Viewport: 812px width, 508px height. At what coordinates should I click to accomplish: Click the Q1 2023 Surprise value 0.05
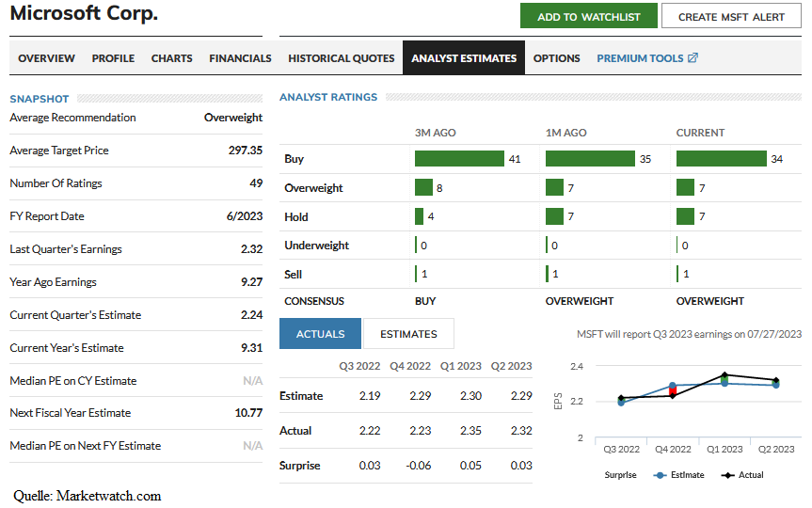[x=470, y=466]
